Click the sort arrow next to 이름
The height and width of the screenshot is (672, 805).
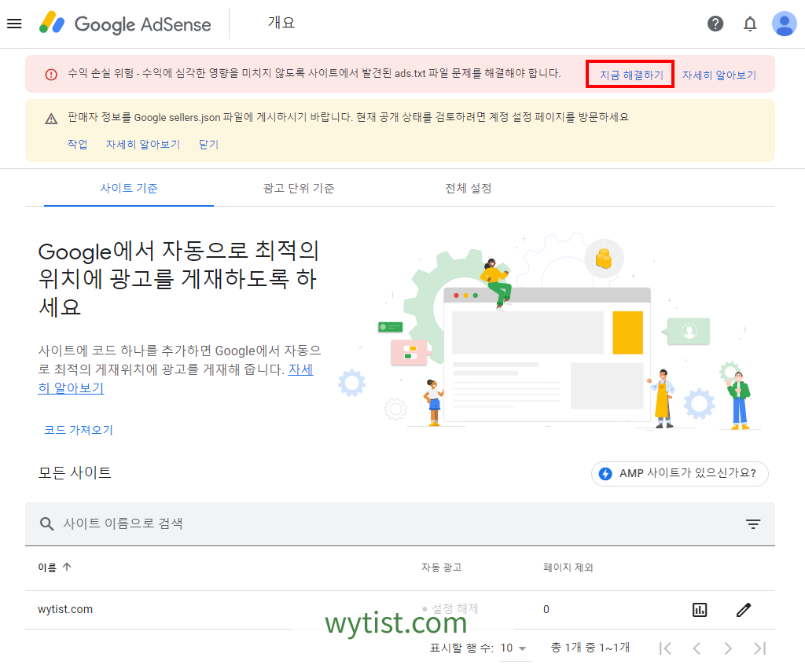68,567
